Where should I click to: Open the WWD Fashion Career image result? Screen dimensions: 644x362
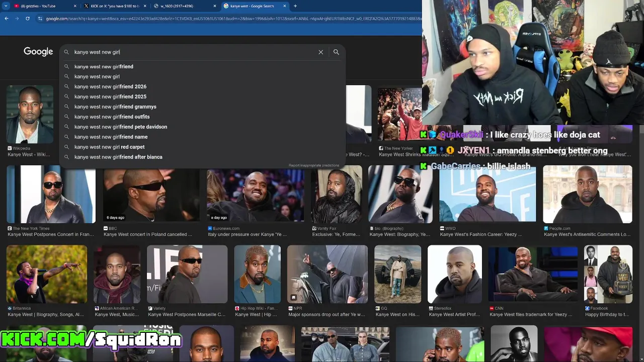click(x=488, y=194)
